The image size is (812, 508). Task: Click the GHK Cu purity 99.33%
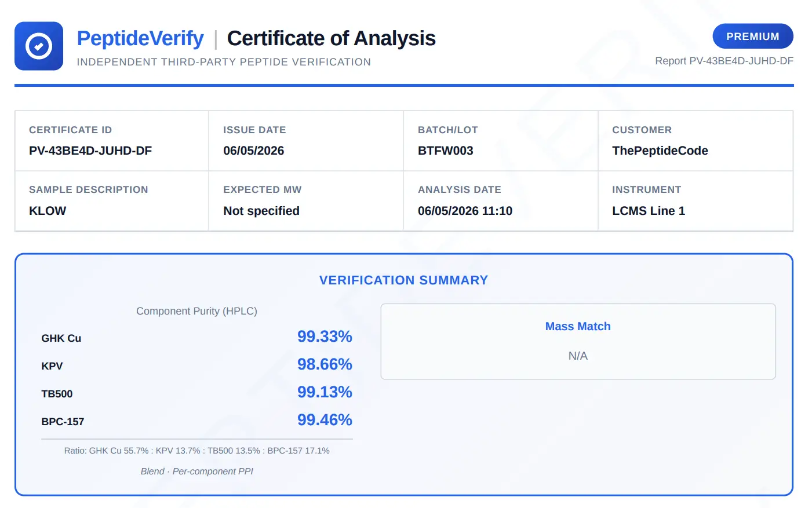325,337
